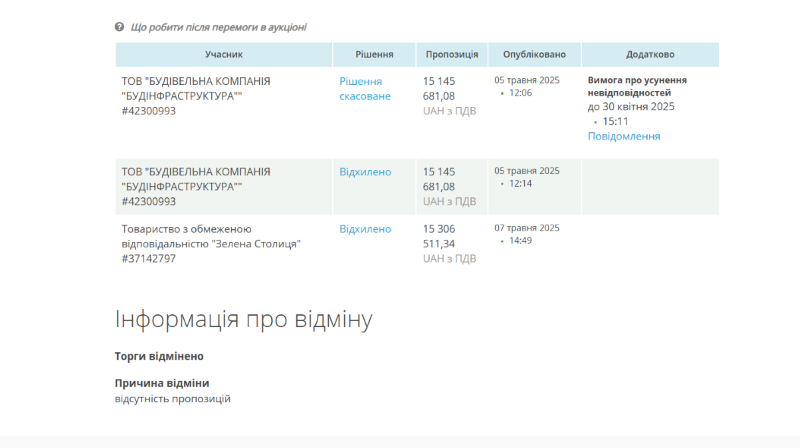Click the 'Пропозиція' column header
The image size is (800, 448).
tap(452, 54)
